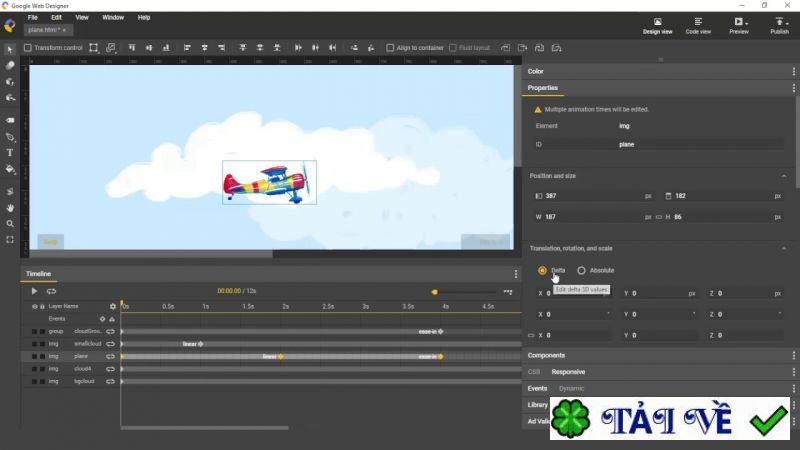Open the plane.html document tab
This screenshot has height=450, width=800.
(x=43, y=30)
